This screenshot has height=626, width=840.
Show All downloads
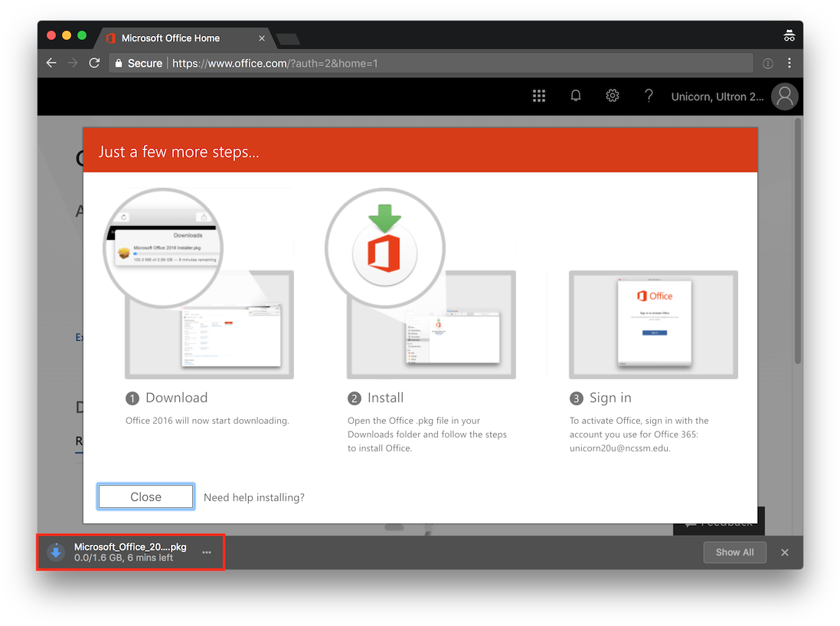(x=734, y=552)
